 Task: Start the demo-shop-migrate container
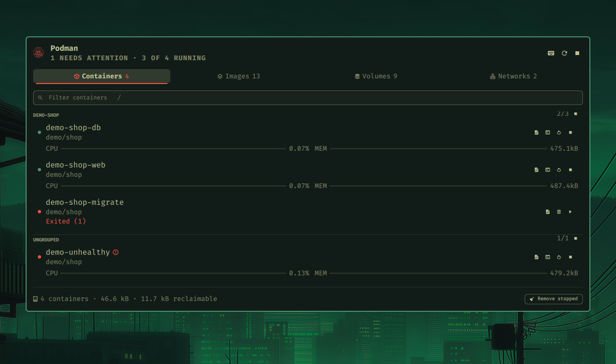(x=570, y=212)
